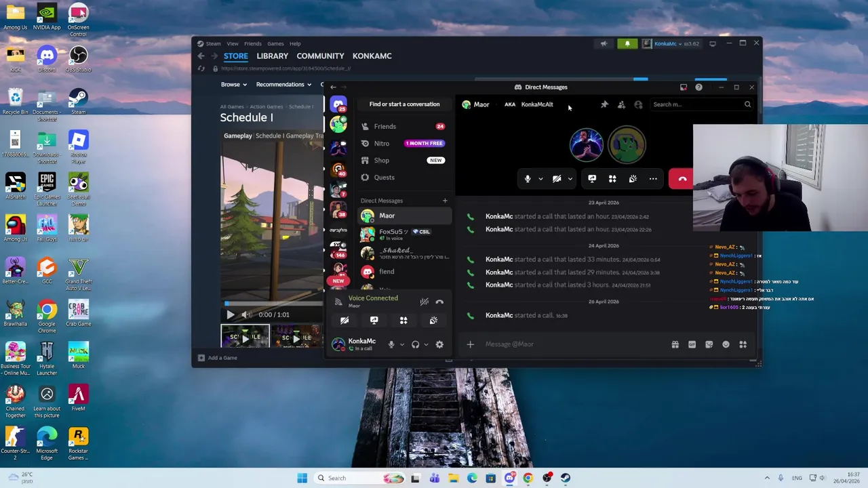Mute microphone in user panel
The height and width of the screenshot is (488, 868).
391,344
